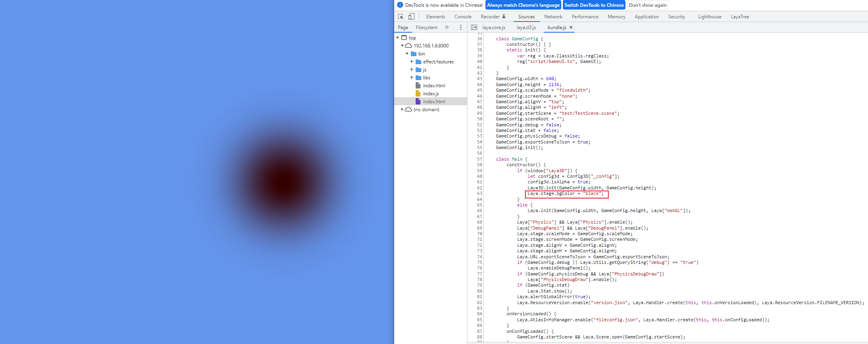Click Always match Chrome's language button
The image size is (868, 344).
tap(523, 5)
